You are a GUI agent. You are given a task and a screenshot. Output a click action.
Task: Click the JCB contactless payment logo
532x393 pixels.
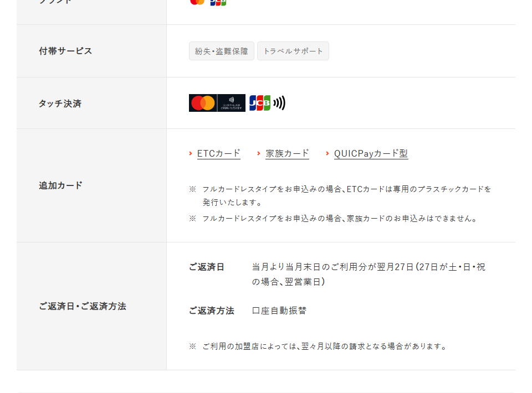(260, 103)
